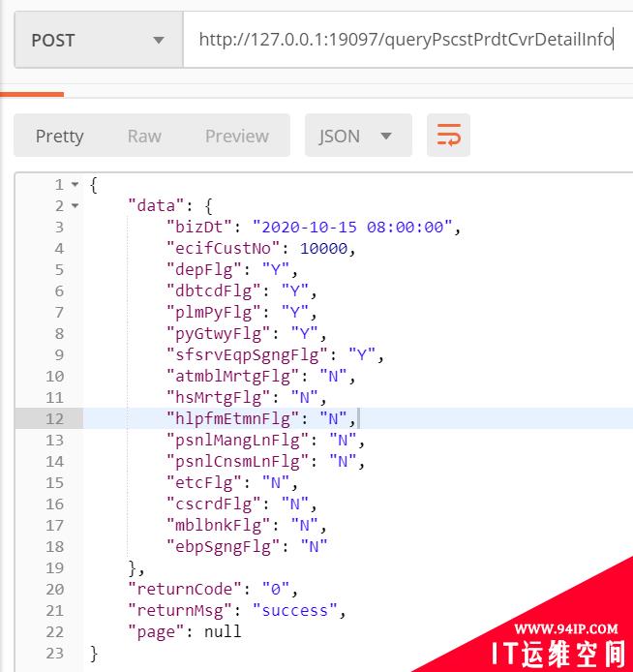Open the POST method dropdown
Viewport: 633px width, 672px height.
pyautogui.click(x=99, y=40)
